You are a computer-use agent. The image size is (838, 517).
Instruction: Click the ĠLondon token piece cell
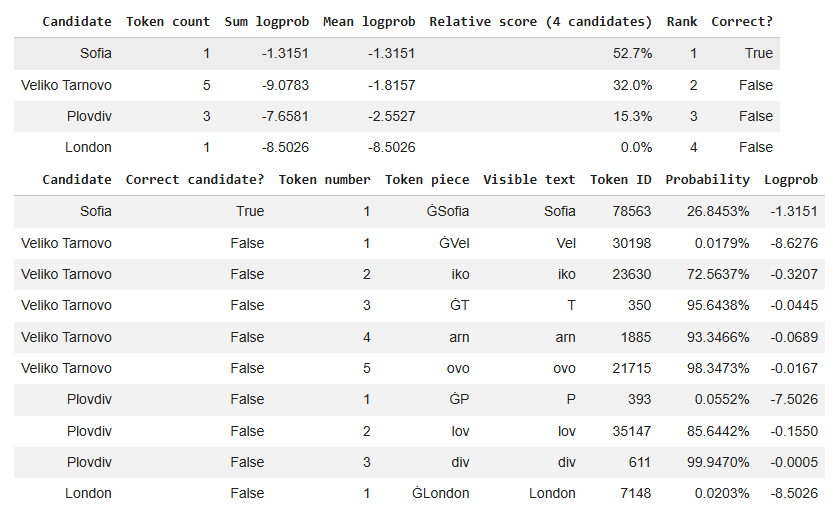pos(440,493)
